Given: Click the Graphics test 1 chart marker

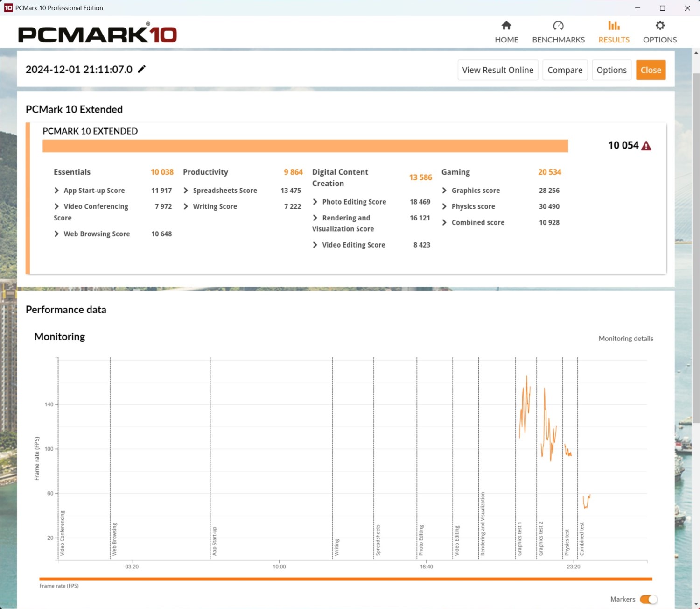Looking at the screenshot, I should pos(519,539).
